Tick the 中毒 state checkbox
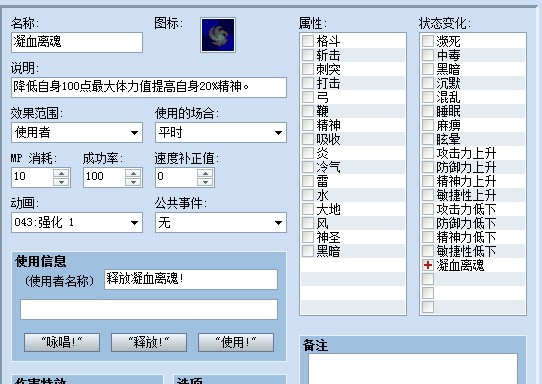The width and height of the screenshot is (542, 384). click(428, 55)
